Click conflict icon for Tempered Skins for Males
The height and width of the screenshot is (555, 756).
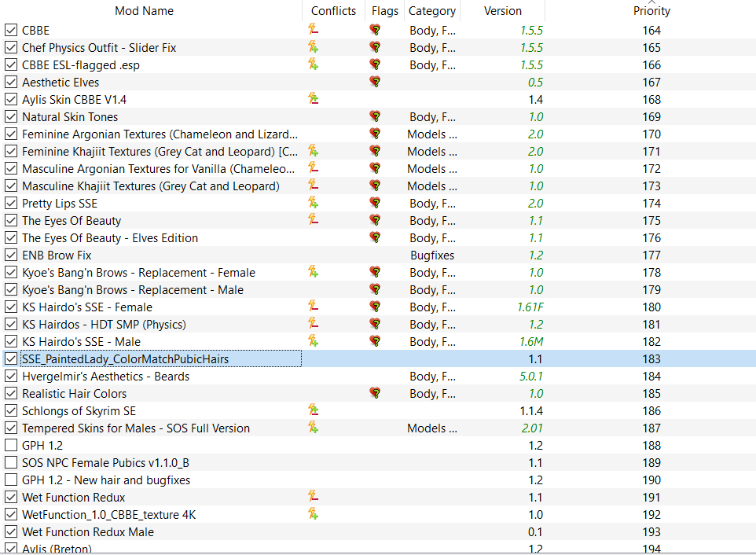pos(313,428)
